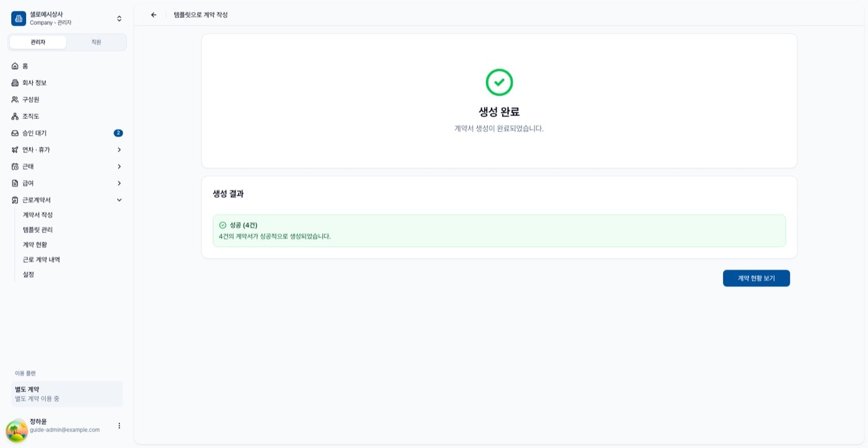Click the contract icon beside 근로계약서
The image size is (868, 448).
point(15,200)
